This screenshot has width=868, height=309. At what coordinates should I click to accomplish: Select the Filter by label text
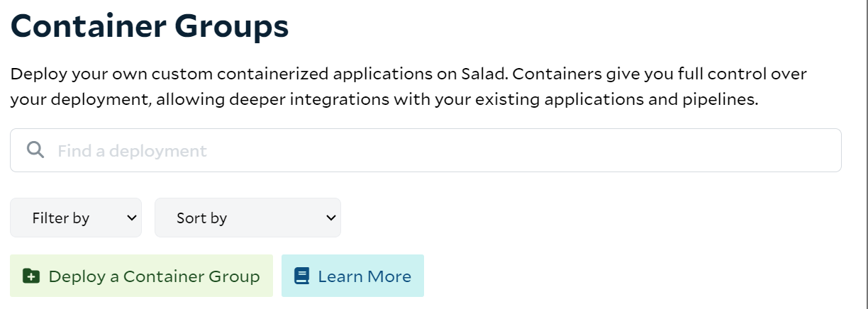click(x=61, y=218)
